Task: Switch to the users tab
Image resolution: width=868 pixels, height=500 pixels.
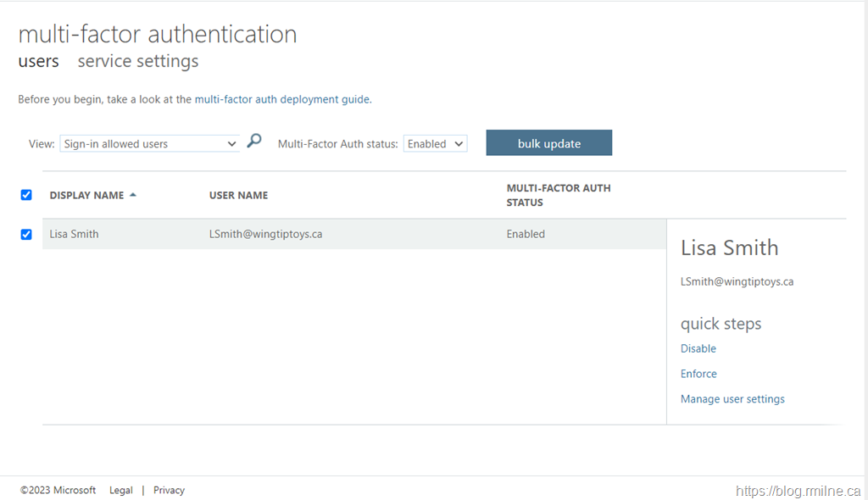Action: [38, 61]
